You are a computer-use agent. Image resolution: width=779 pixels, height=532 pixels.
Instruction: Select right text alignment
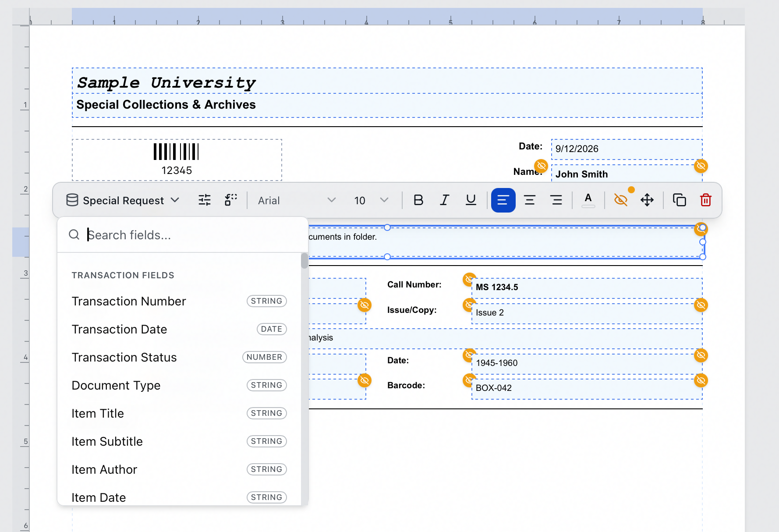[x=556, y=200]
